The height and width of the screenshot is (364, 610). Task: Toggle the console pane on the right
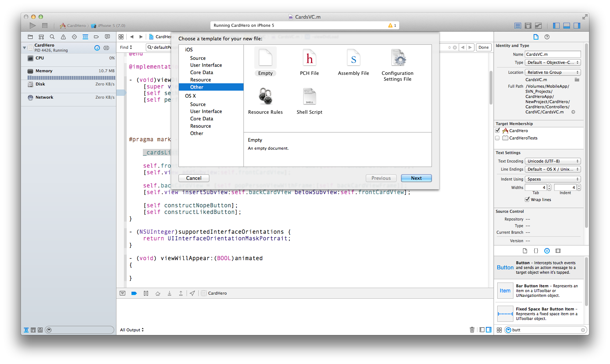coord(489,330)
